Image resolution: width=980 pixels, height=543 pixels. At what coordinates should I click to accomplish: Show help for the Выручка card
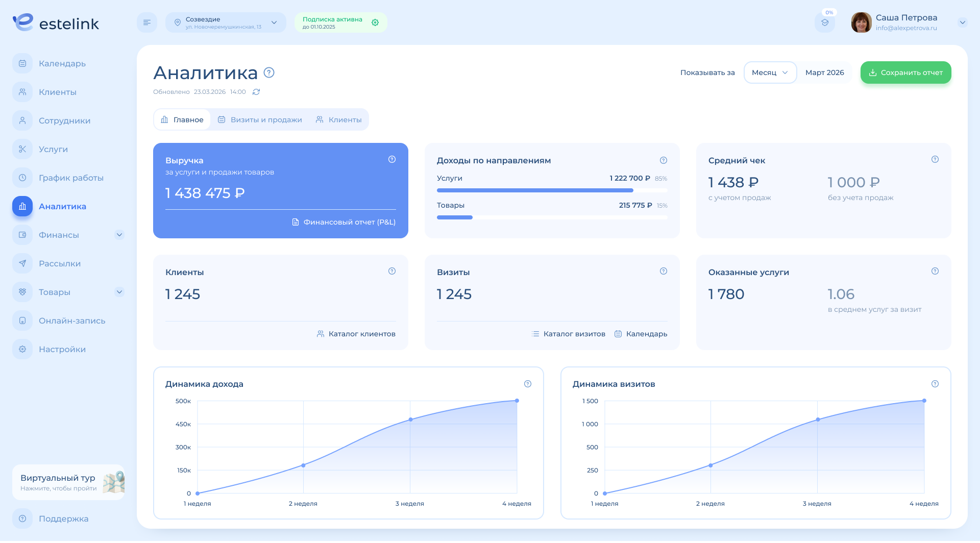point(392,159)
